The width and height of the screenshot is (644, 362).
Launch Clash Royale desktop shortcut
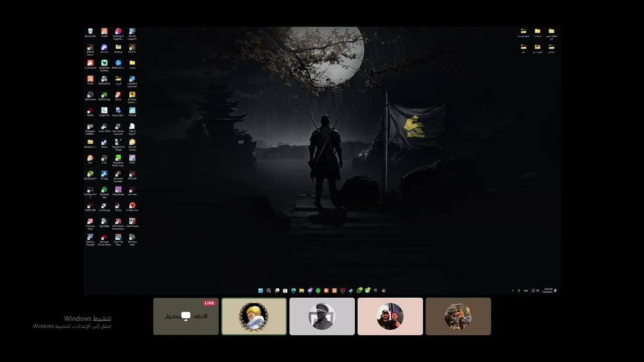(132, 222)
